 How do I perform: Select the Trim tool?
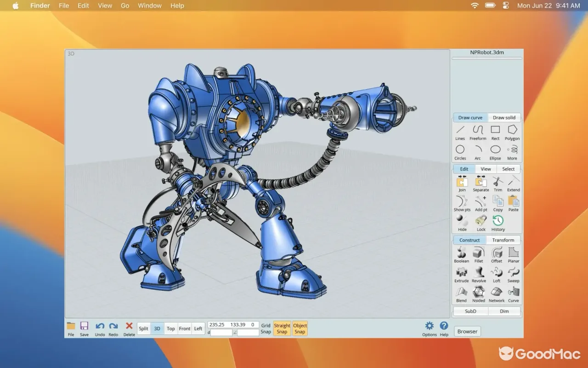[498, 184]
